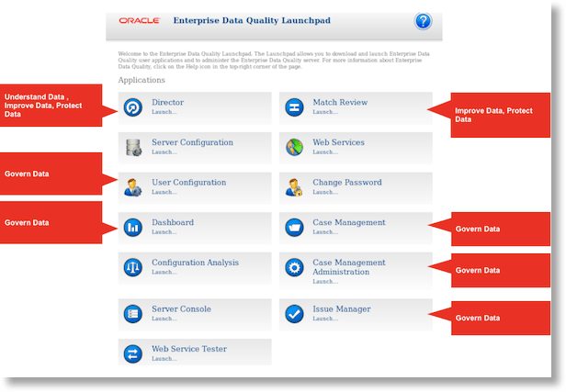
Task: Click Launch under Web Service Tester
Action: [164, 359]
